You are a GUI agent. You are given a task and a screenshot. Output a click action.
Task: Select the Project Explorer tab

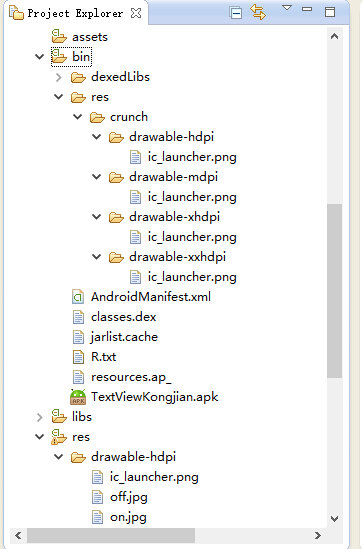coord(75,13)
